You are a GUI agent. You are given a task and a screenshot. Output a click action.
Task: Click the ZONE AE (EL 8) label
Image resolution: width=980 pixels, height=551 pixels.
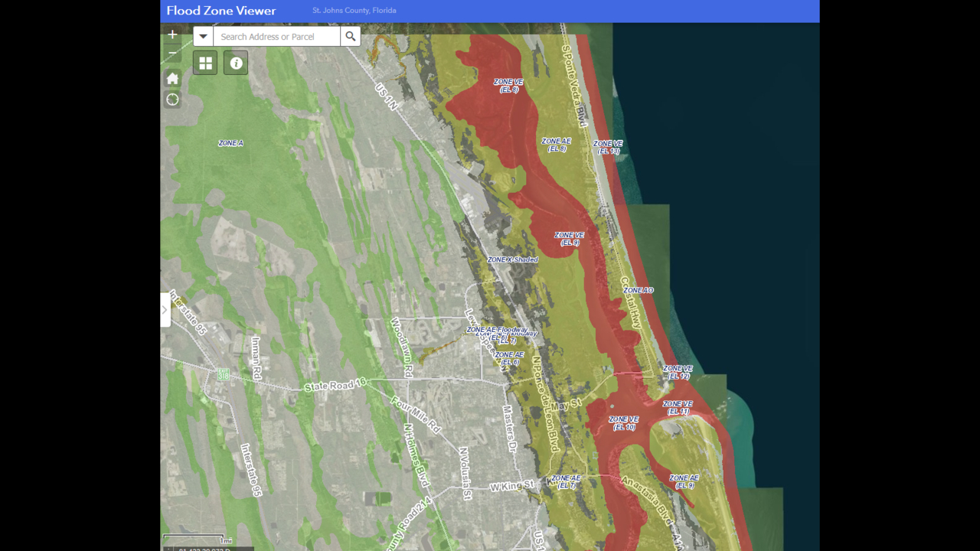(x=557, y=145)
